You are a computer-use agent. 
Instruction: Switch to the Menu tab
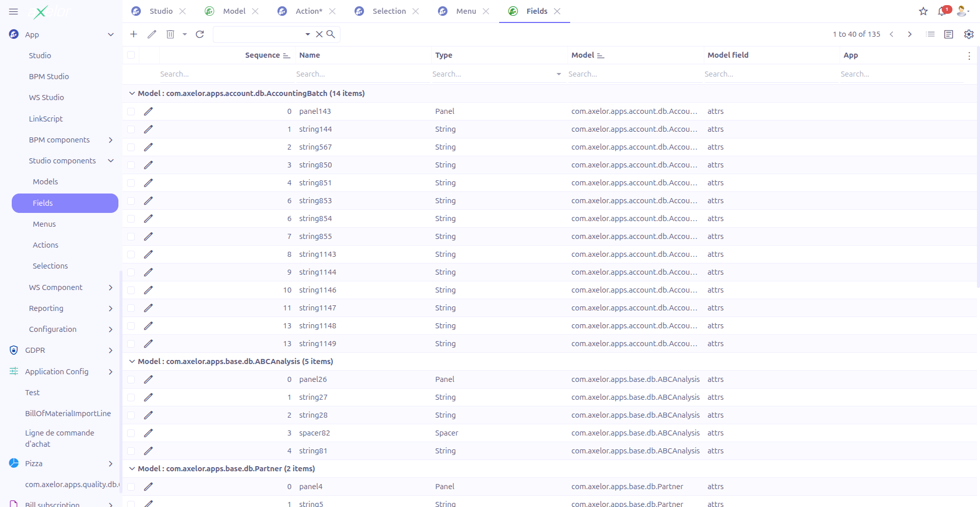pyautogui.click(x=467, y=11)
